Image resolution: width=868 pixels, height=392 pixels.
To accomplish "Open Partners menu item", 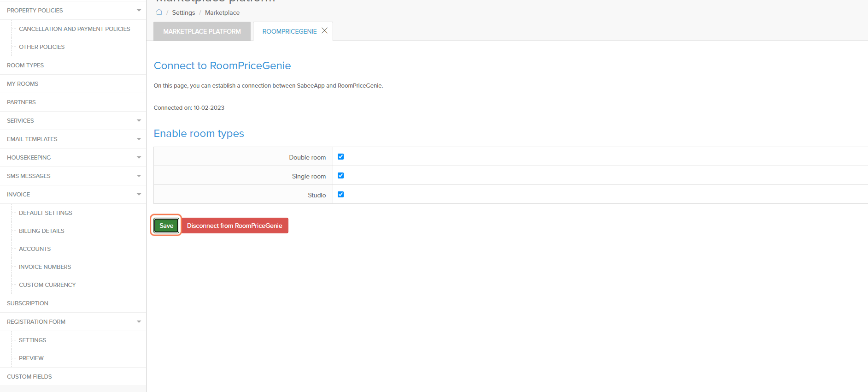I will [21, 102].
